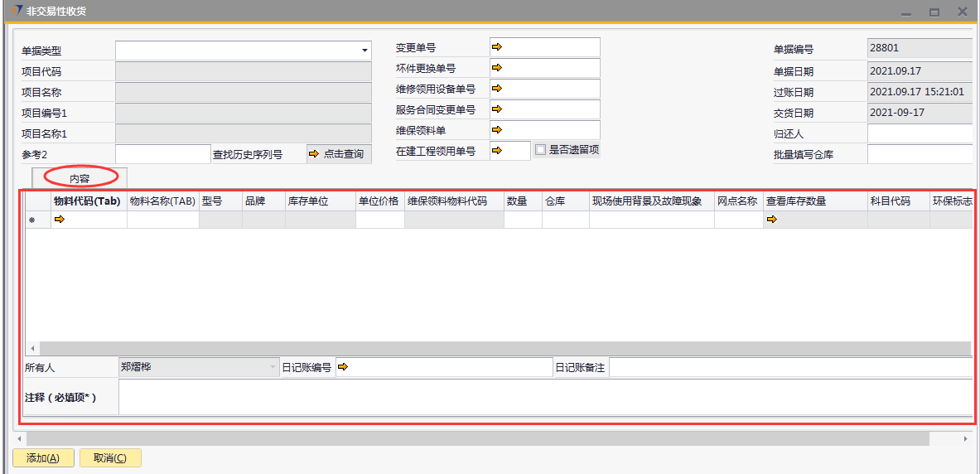Click the arrow icon beside 服务合同变更单号
This screenshot has height=474, width=980.
(497, 109)
